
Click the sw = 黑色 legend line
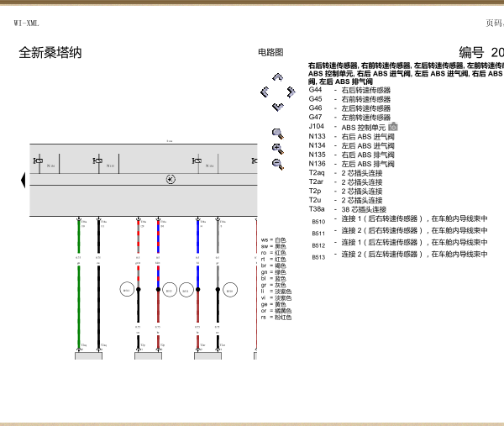tap(274, 246)
